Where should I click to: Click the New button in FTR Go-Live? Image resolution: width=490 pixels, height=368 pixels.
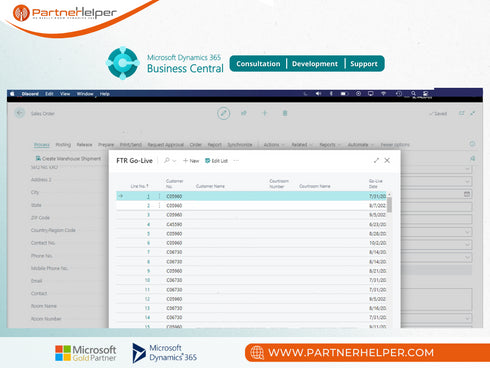191,161
